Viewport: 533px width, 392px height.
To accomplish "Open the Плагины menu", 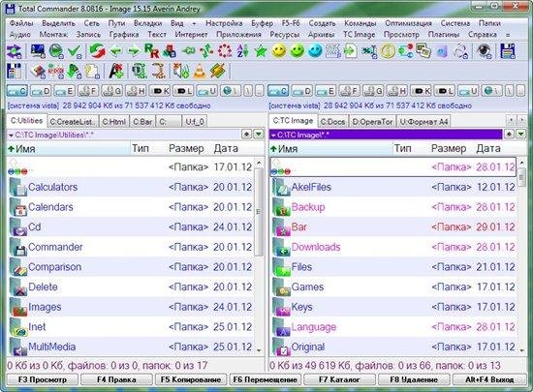I will point(443,35).
